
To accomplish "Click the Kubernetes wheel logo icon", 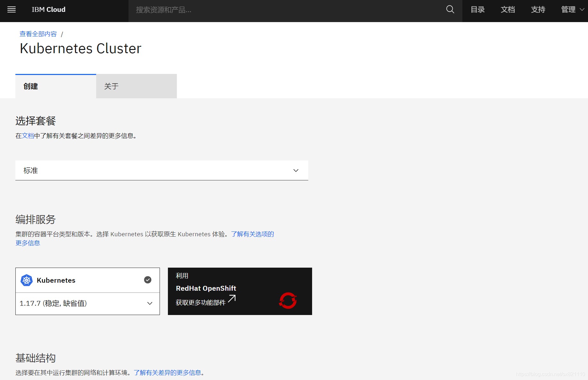I will pyautogui.click(x=27, y=280).
